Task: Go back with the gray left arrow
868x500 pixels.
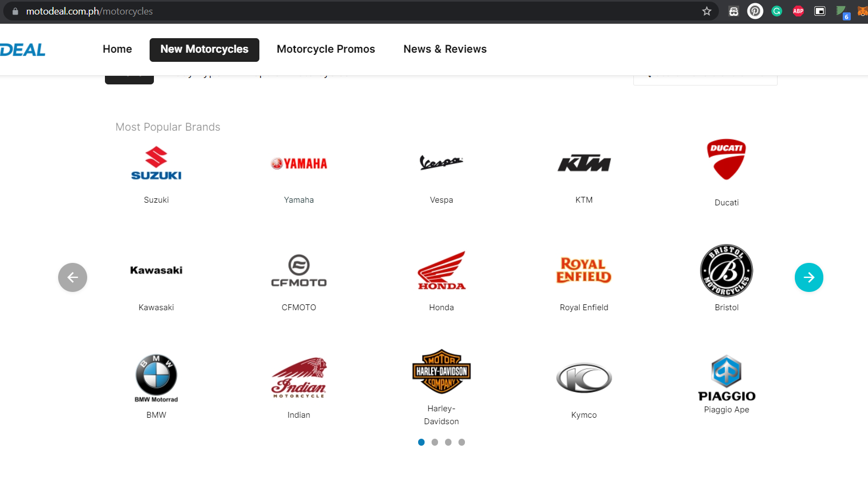Action: coord(73,277)
